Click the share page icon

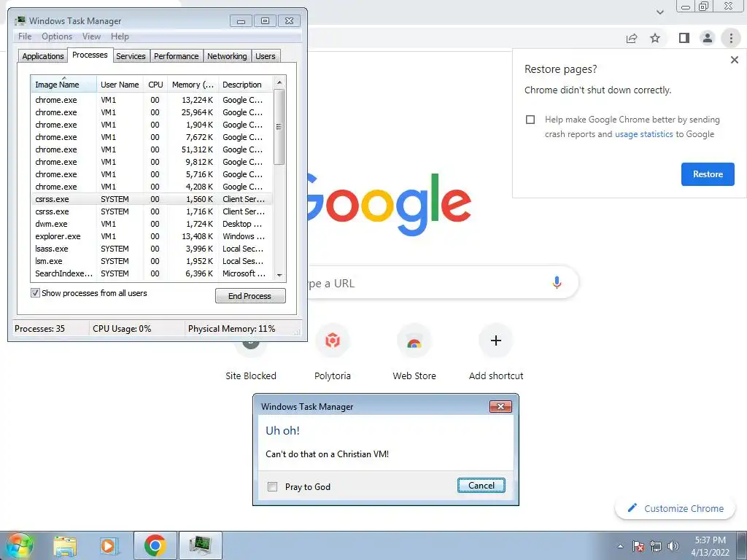point(632,38)
